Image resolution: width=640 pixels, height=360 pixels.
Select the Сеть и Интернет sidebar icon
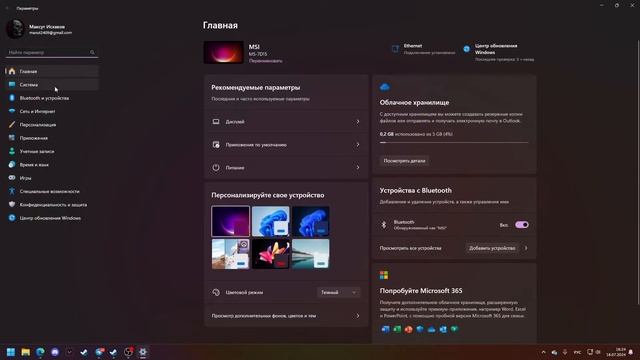(x=12, y=111)
